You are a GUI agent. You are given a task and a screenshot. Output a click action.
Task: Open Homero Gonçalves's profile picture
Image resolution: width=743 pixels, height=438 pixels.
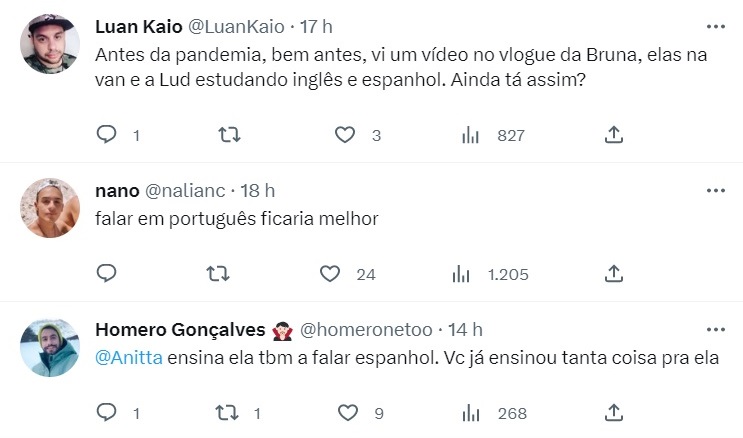[49, 347]
